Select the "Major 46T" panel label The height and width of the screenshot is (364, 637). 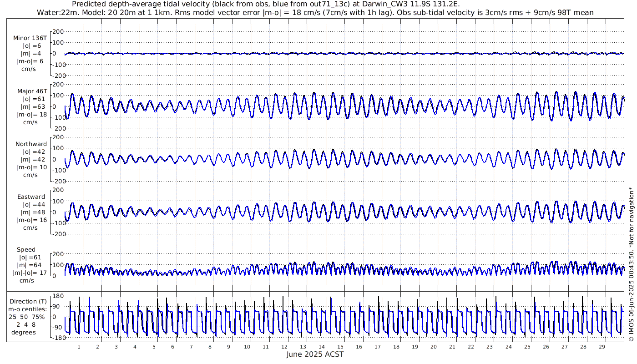(32, 91)
